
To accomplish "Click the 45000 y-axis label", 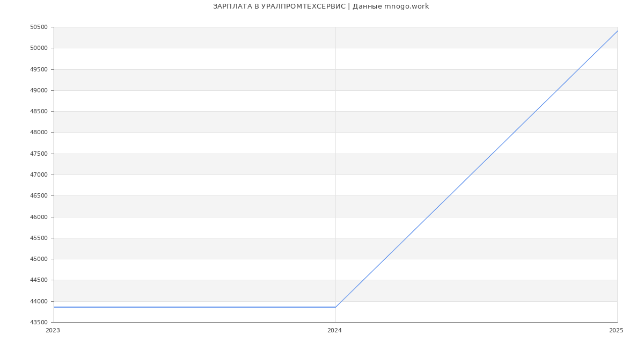I will (39, 259).
